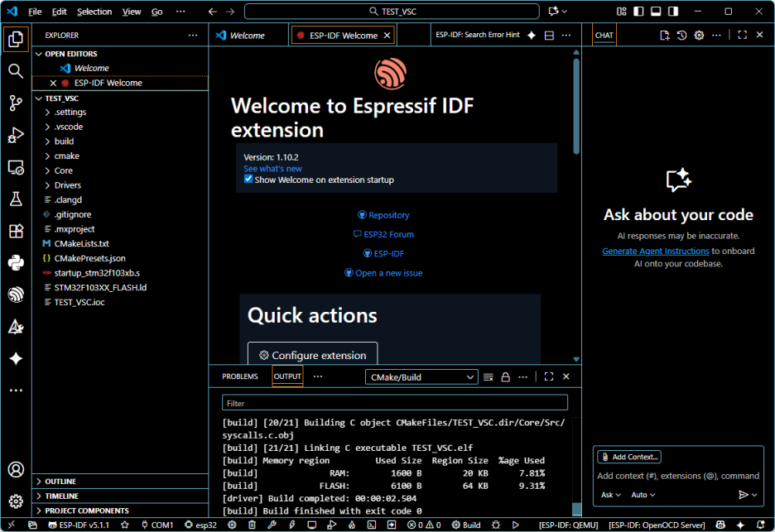Open Run and Debug view
Viewport: 775px width, 532px height.
click(x=16, y=135)
